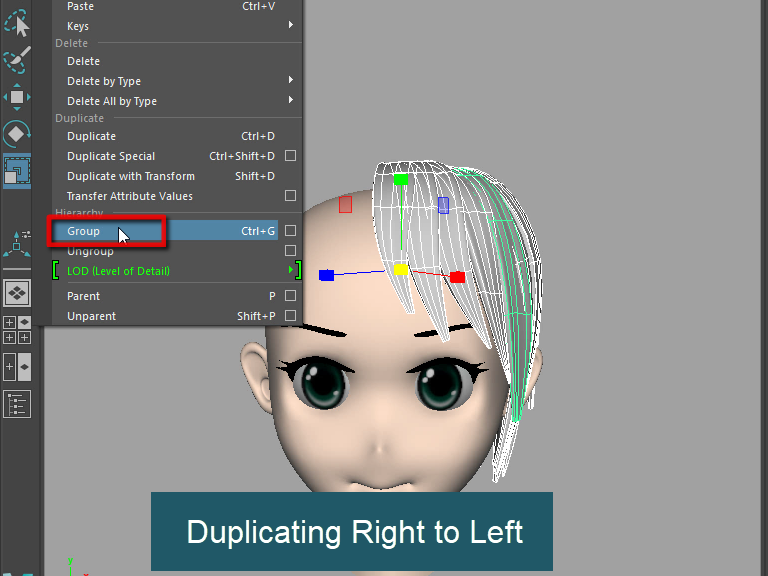Open Transfer Attribute Values option box
Screen dimensions: 768x576
(290, 196)
